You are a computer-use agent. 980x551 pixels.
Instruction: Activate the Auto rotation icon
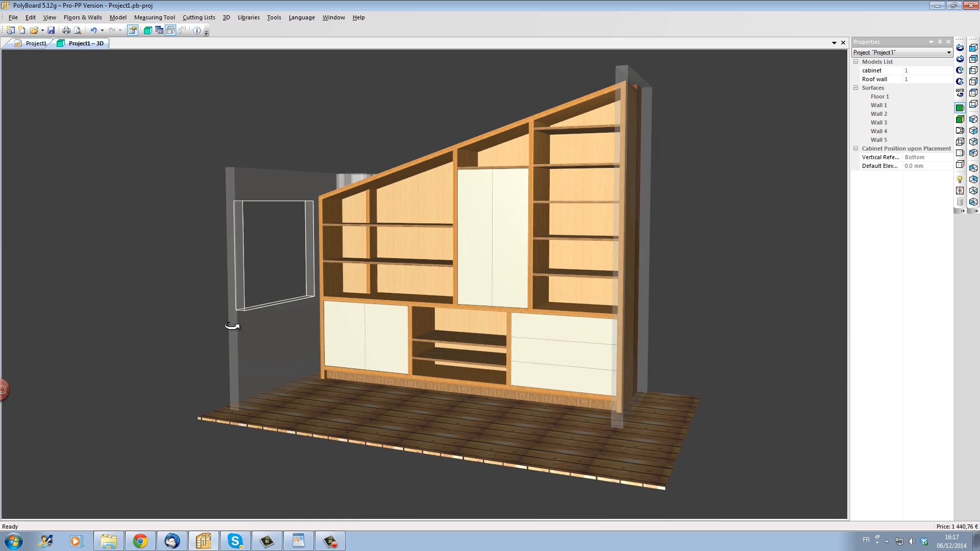[960, 92]
